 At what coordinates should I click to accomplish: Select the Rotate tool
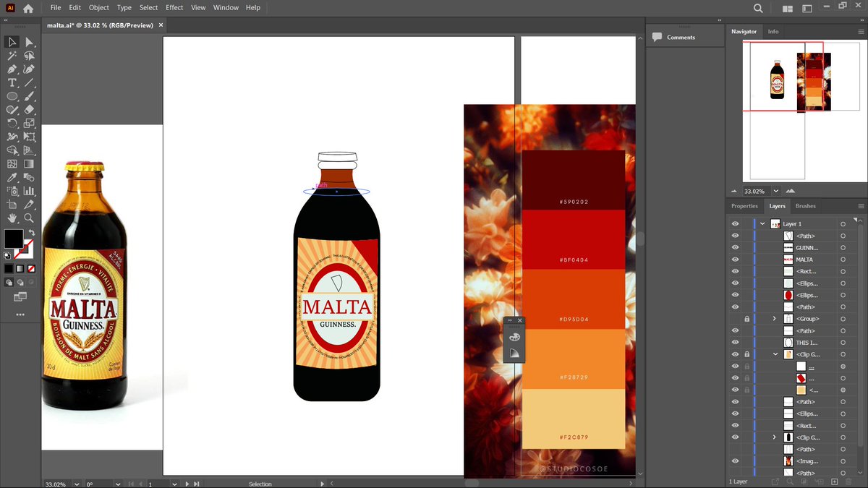[x=12, y=124]
